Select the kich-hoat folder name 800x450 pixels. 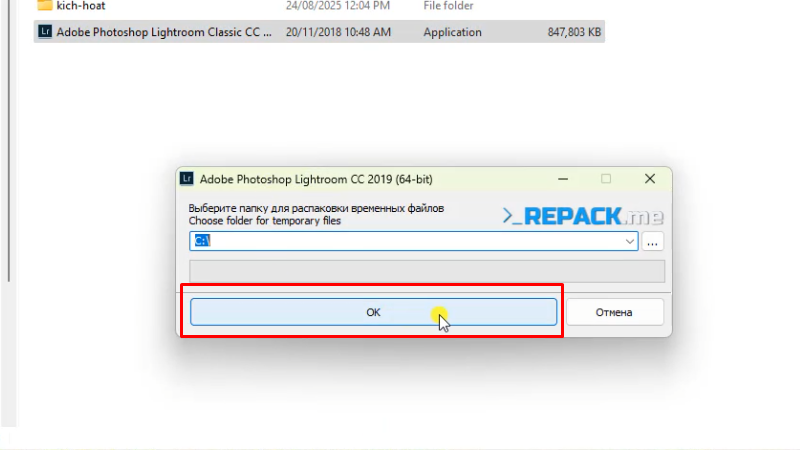[x=81, y=6]
